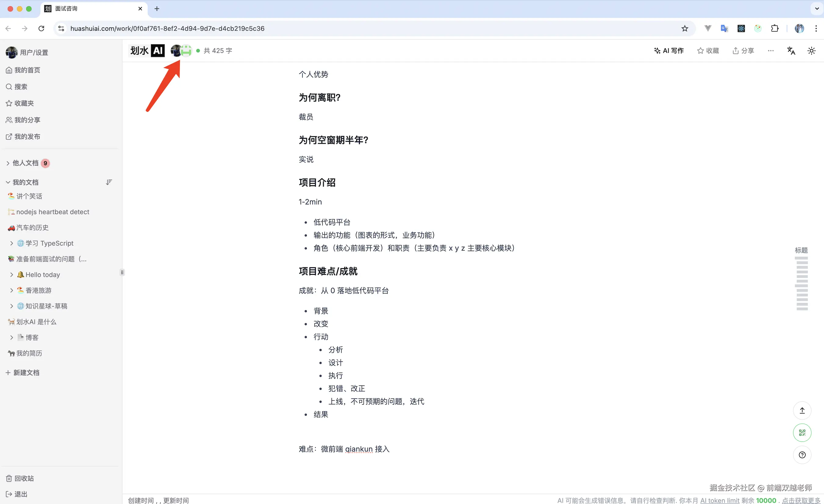Viewport: 824px width, 504px height.
Task: Click the document outline minimap
Action: click(801, 282)
